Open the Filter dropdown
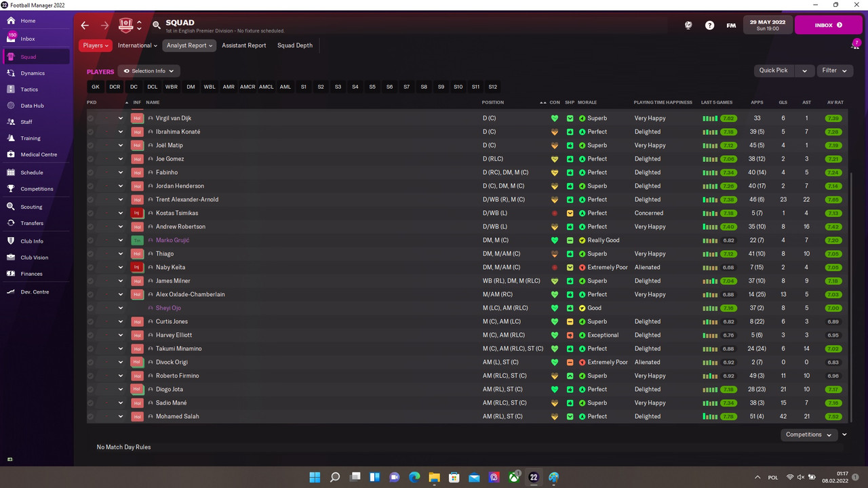The image size is (868, 488). pyautogui.click(x=834, y=70)
